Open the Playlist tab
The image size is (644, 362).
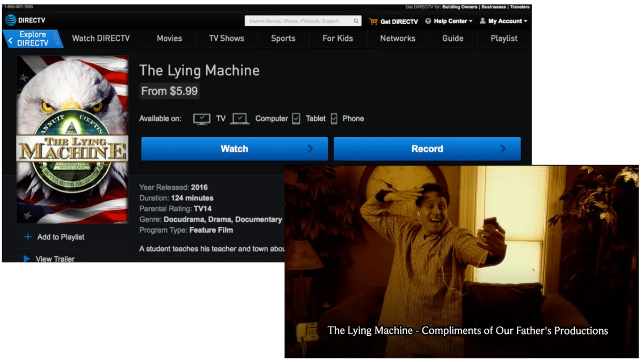coord(504,38)
